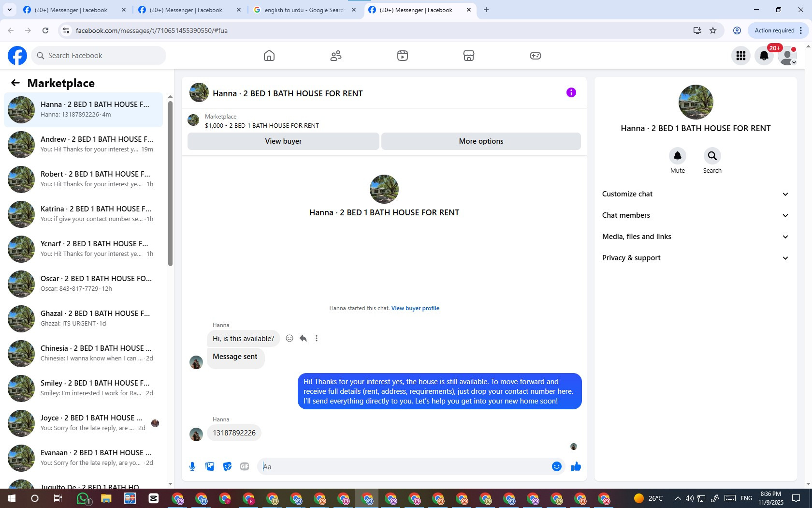Open Joyce's conversation
812x508 pixels.
point(83,423)
